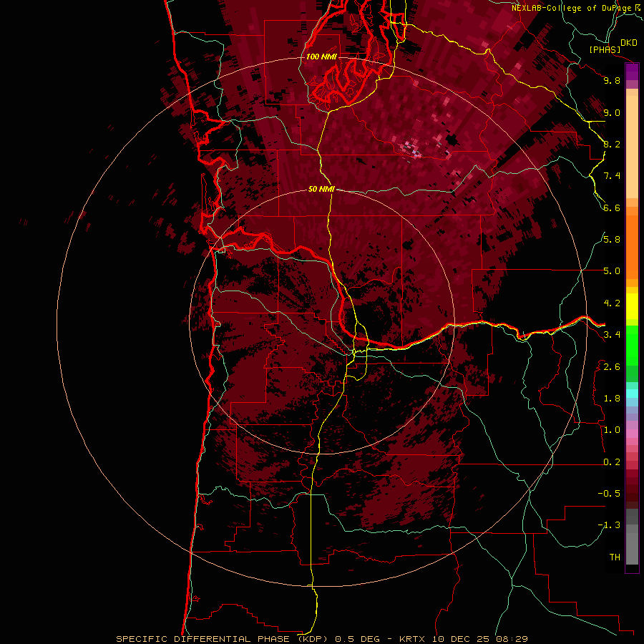Select the 1.8 value on the scale
Image resolution: width=644 pixels, height=644 pixels.
point(612,399)
